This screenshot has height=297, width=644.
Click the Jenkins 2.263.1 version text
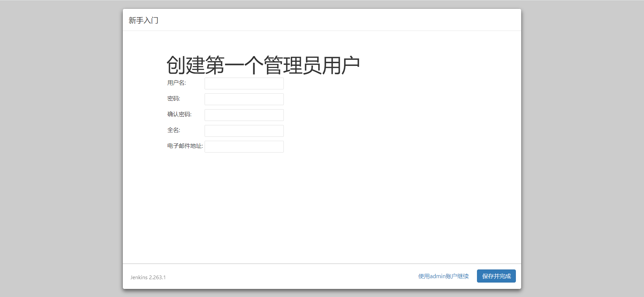coord(148,277)
